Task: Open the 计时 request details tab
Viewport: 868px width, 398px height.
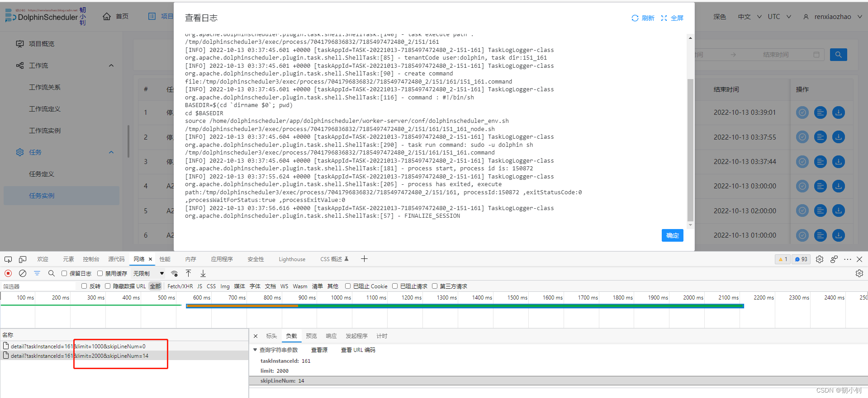Action: pos(382,336)
